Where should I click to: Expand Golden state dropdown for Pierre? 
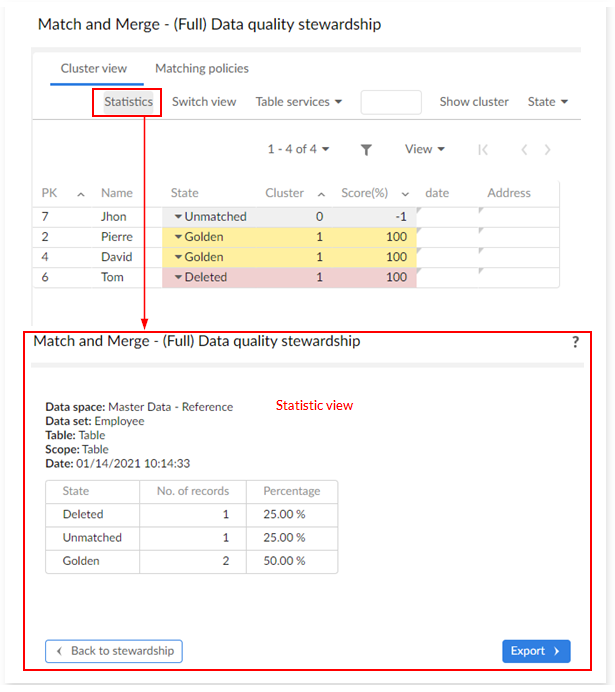click(x=178, y=237)
